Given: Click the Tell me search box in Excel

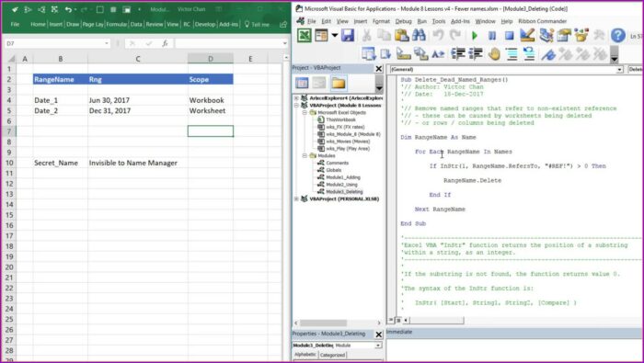Looking at the screenshot, I should [x=257, y=25].
